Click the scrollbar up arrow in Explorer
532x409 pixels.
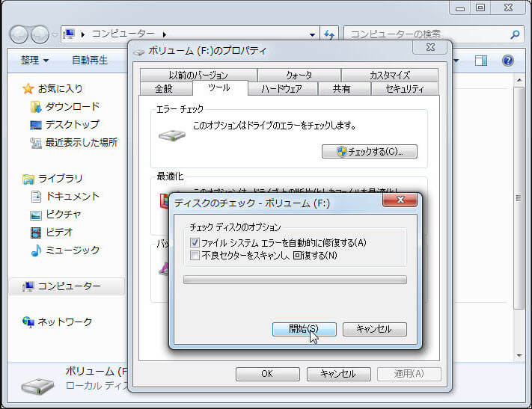coord(519,80)
